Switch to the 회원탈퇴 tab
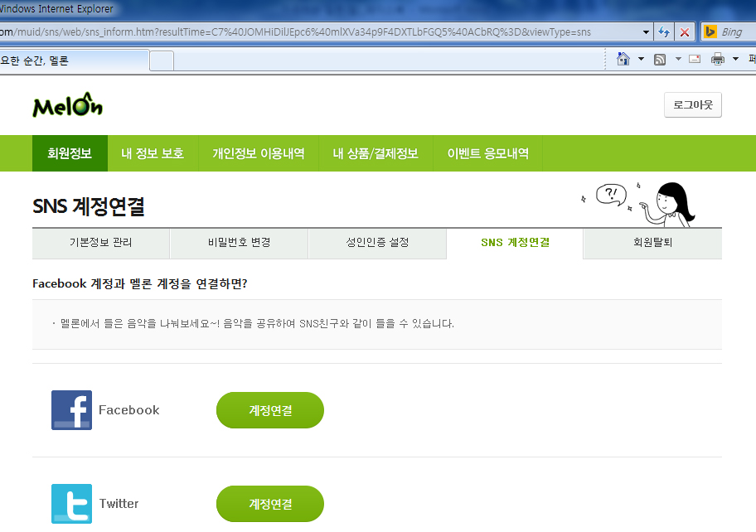 (652, 243)
